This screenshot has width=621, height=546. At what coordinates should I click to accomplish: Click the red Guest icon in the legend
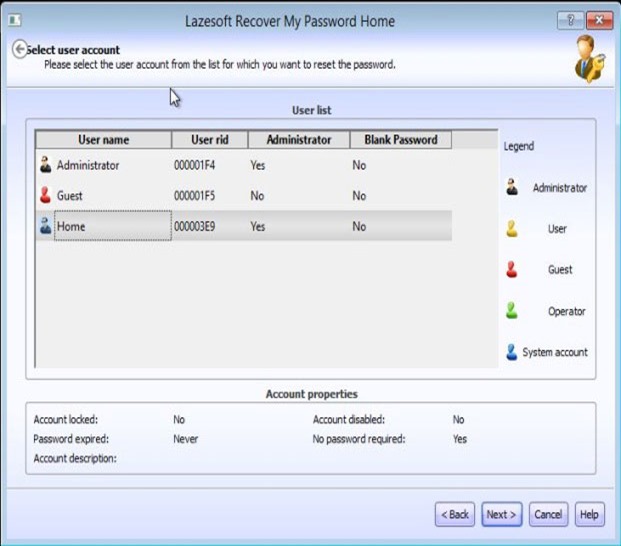click(x=512, y=269)
